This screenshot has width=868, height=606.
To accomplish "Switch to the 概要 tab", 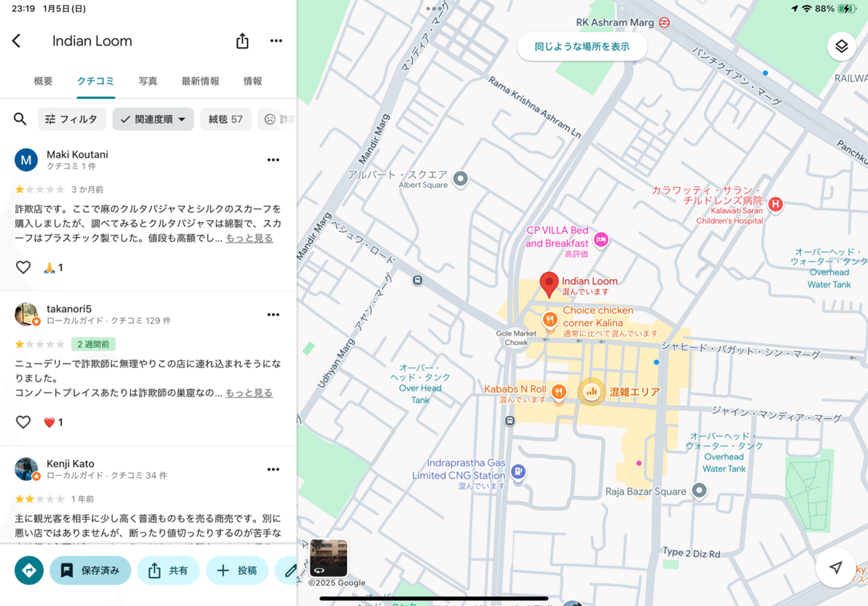I will pyautogui.click(x=43, y=81).
